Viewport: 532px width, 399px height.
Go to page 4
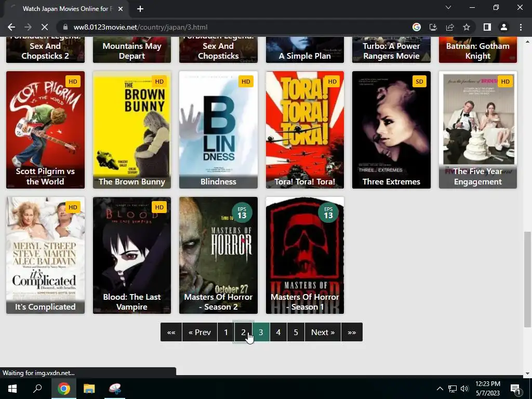click(278, 332)
